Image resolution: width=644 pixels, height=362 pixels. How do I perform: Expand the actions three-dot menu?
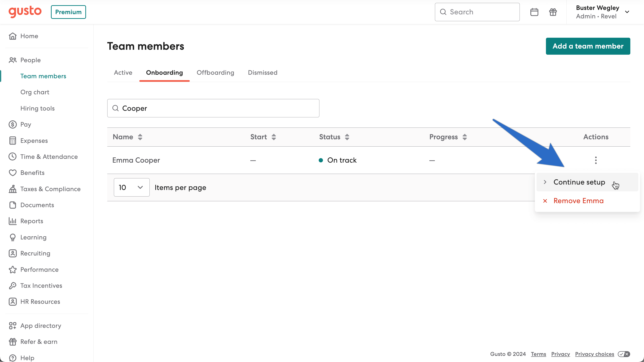(x=596, y=160)
